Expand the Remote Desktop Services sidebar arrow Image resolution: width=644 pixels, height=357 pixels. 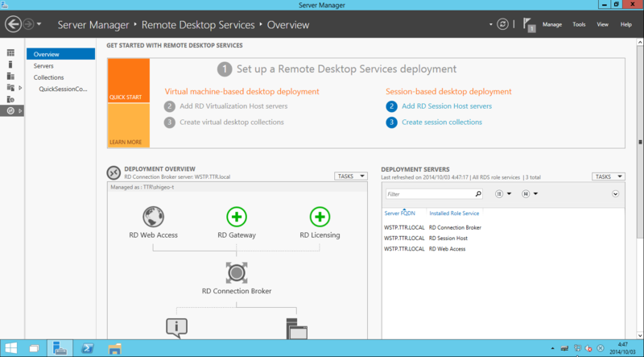click(20, 110)
